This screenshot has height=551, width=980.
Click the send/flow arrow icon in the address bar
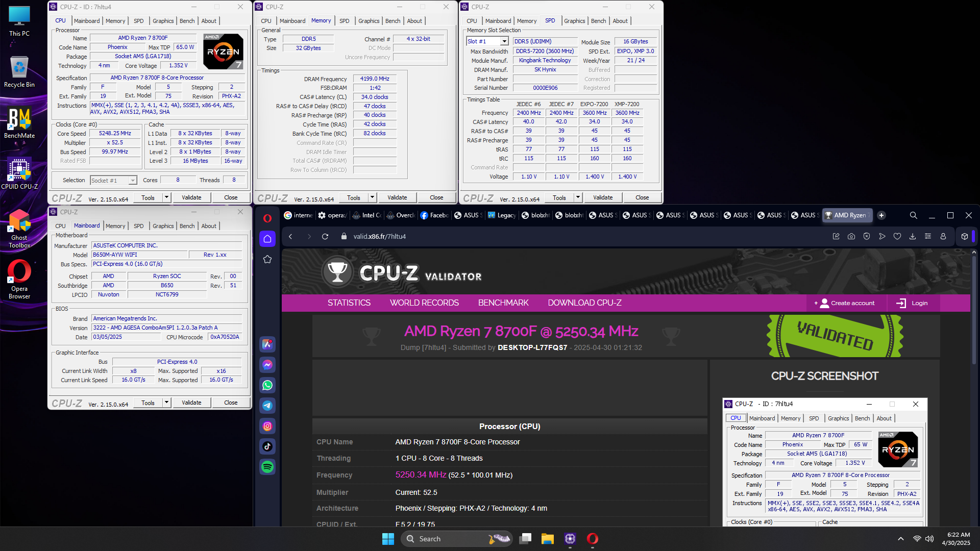(x=882, y=236)
